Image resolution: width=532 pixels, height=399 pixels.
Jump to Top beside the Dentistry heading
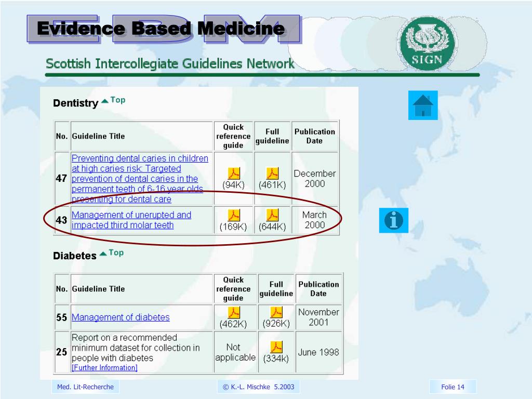click(114, 100)
